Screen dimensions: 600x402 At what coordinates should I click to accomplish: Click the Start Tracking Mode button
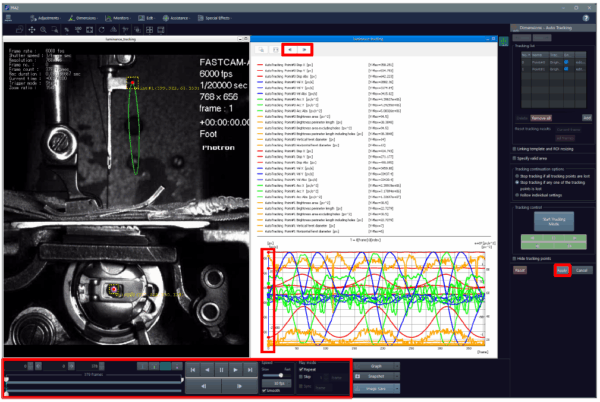click(x=553, y=219)
